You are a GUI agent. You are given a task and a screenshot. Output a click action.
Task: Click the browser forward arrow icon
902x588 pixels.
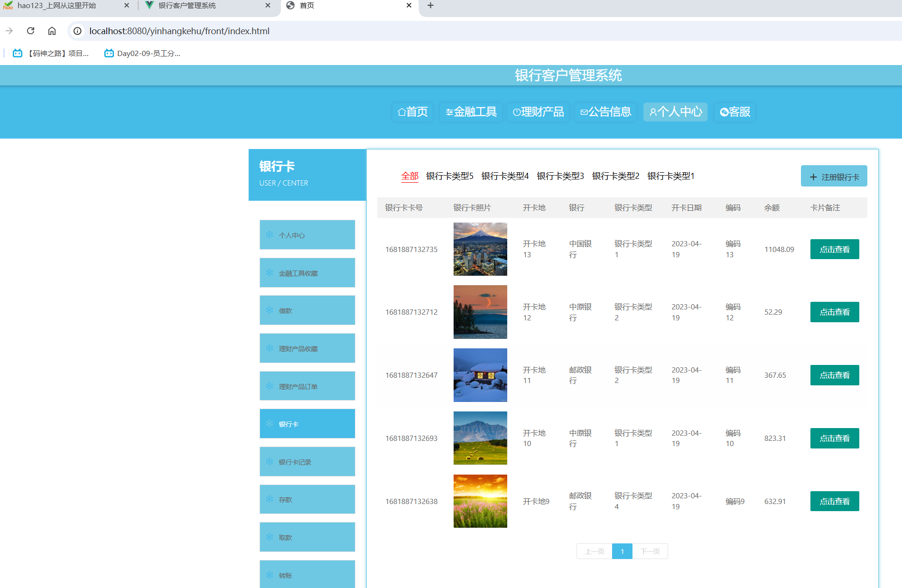(9, 31)
